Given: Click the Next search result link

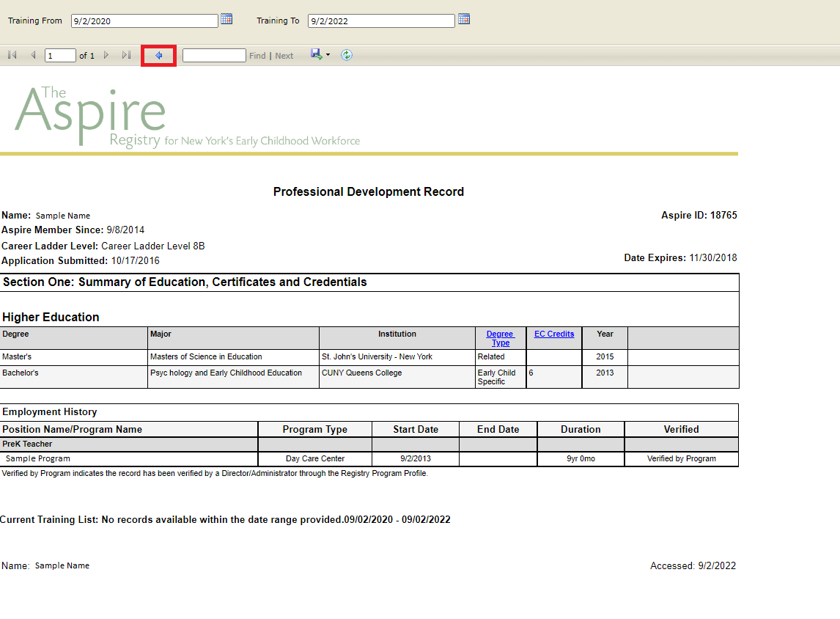Looking at the screenshot, I should [284, 56].
